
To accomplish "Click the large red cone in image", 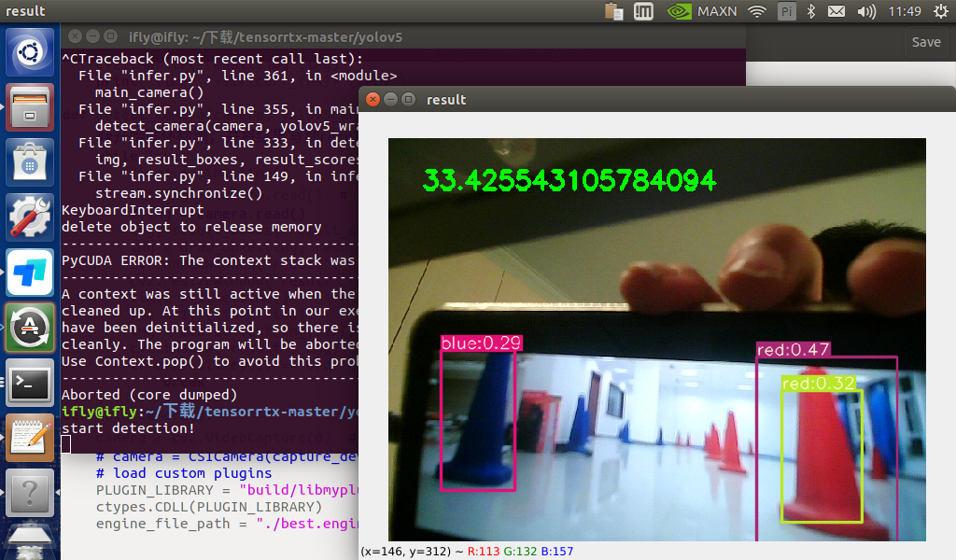I will point(823,451).
